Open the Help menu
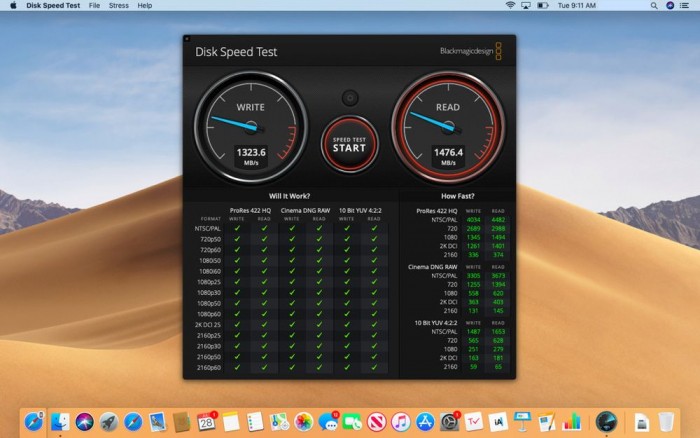The image size is (700, 438). 145,5
